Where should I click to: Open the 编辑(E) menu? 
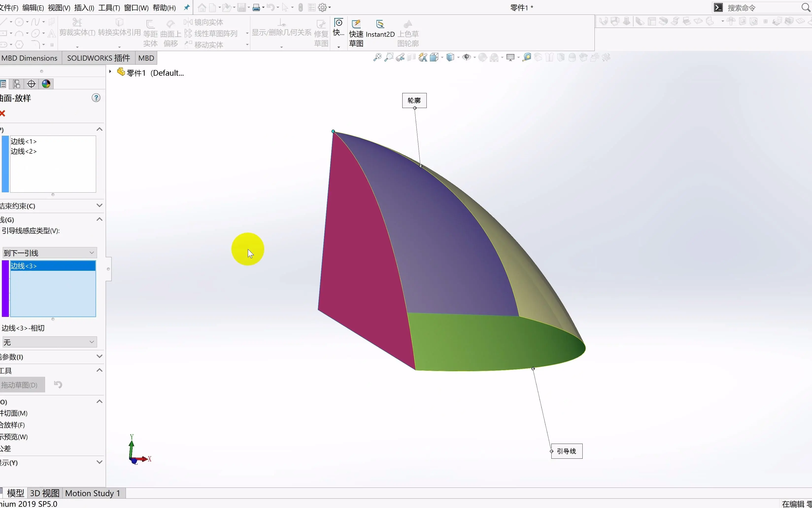pos(33,8)
